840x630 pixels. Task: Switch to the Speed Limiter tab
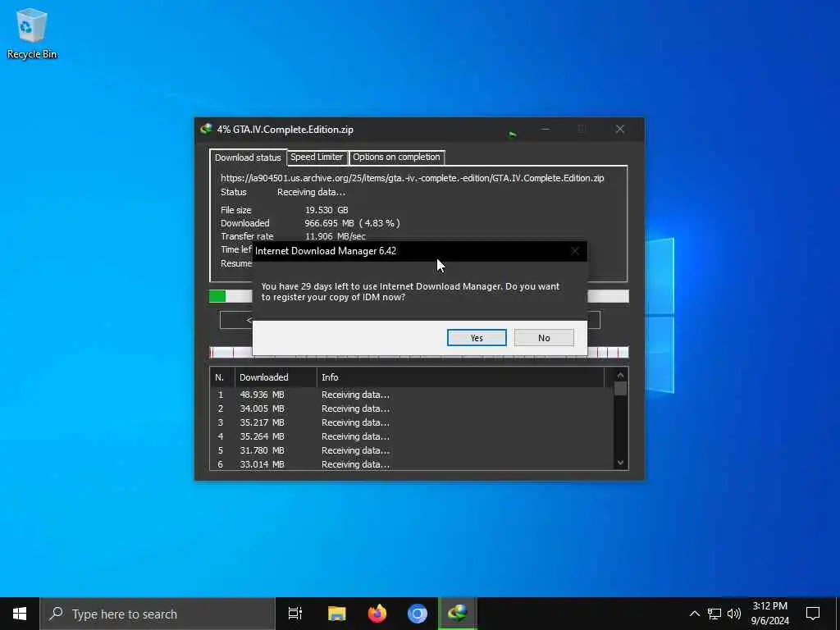point(317,157)
